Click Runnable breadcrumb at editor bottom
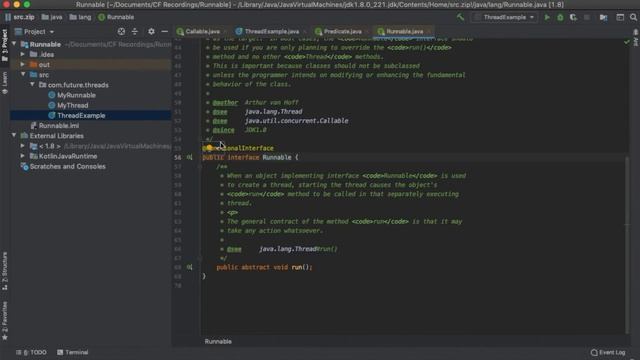The width and height of the screenshot is (640, 360). click(x=218, y=341)
